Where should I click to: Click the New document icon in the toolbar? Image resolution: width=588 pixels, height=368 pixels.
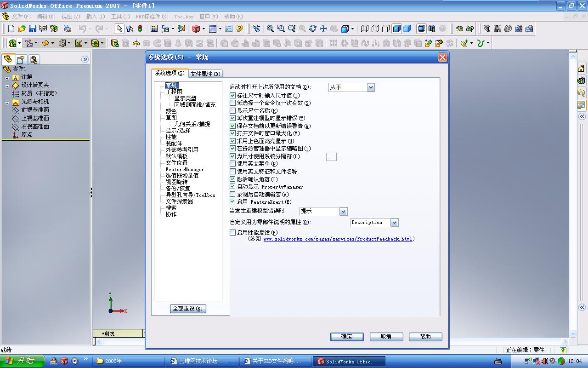coord(11,29)
